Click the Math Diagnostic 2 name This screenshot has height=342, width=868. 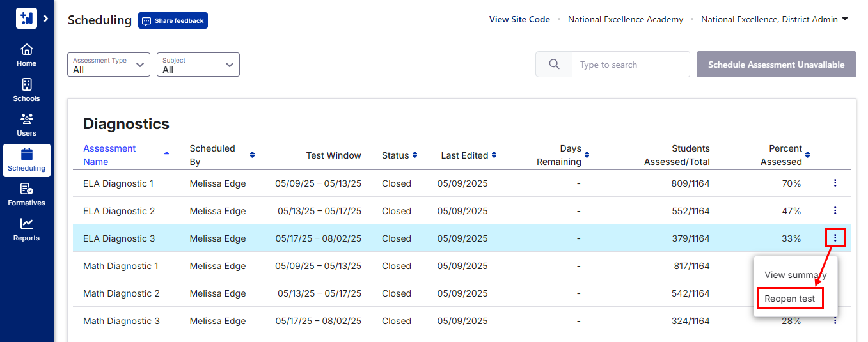122,293
